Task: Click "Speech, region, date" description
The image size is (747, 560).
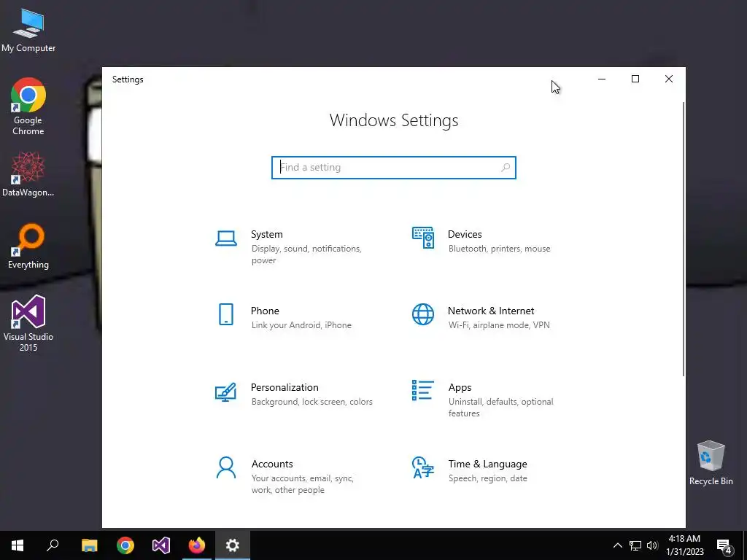Action: tap(487, 478)
